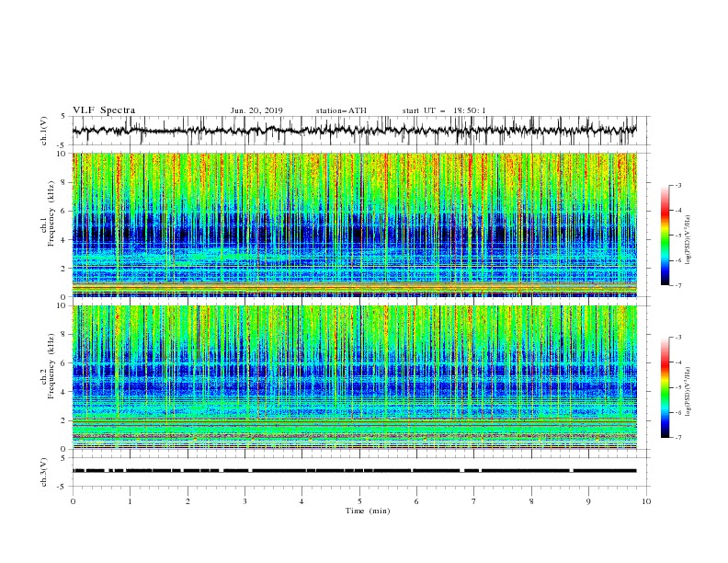
Task: Click inside the ch.2 spectrogram panel
Action: pyautogui.click(x=354, y=377)
